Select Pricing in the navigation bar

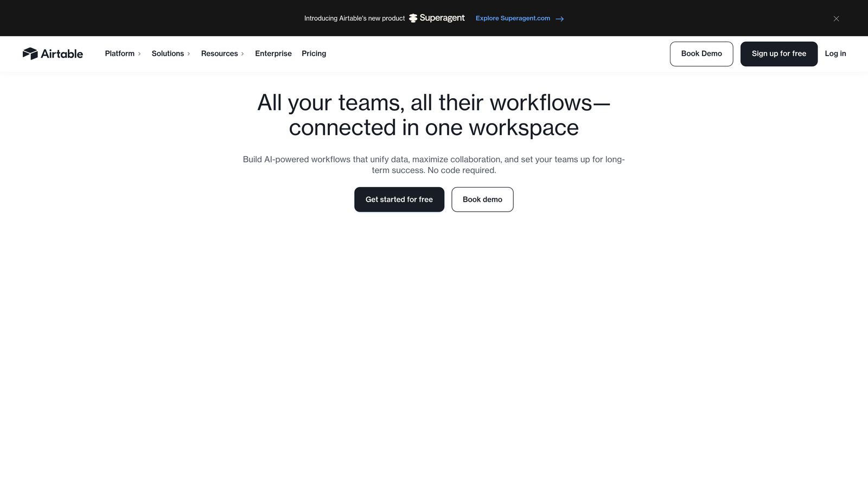click(314, 53)
